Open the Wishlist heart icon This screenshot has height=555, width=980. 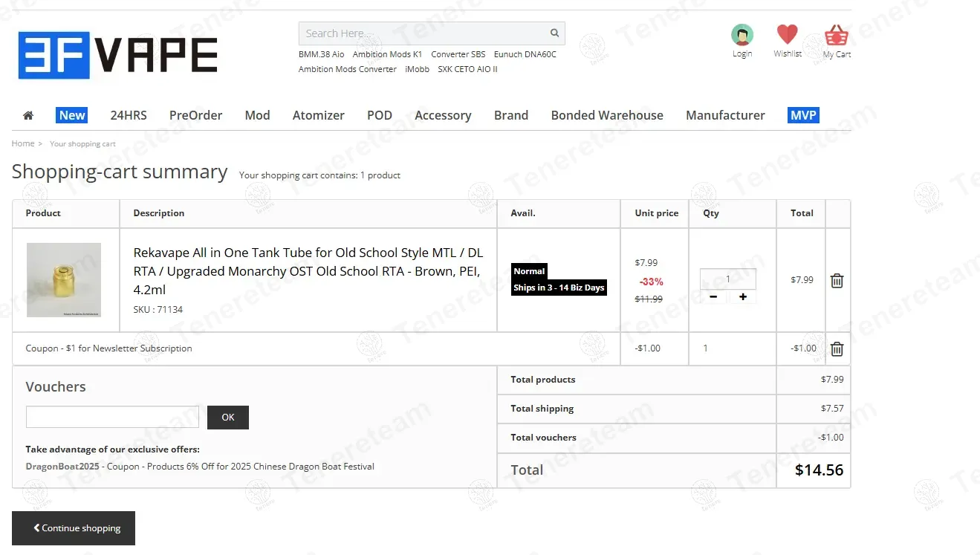tap(788, 34)
